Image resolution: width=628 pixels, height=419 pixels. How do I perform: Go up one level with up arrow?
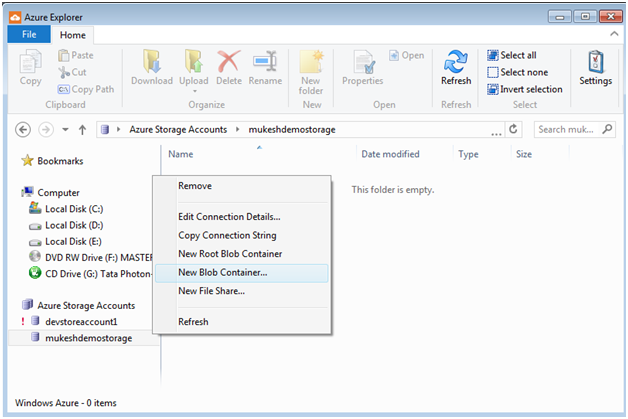click(83, 130)
